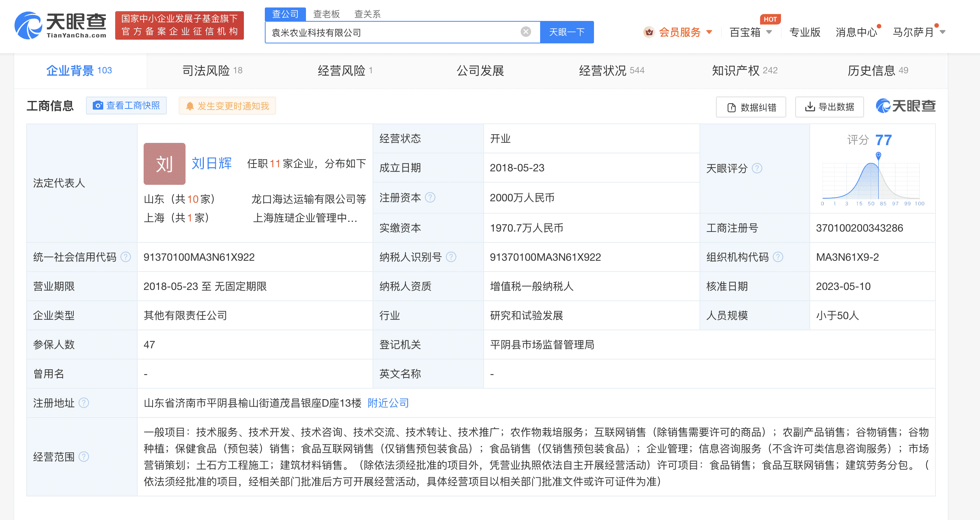Open help icon next to 天眼评分

click(x=757, y=168)
